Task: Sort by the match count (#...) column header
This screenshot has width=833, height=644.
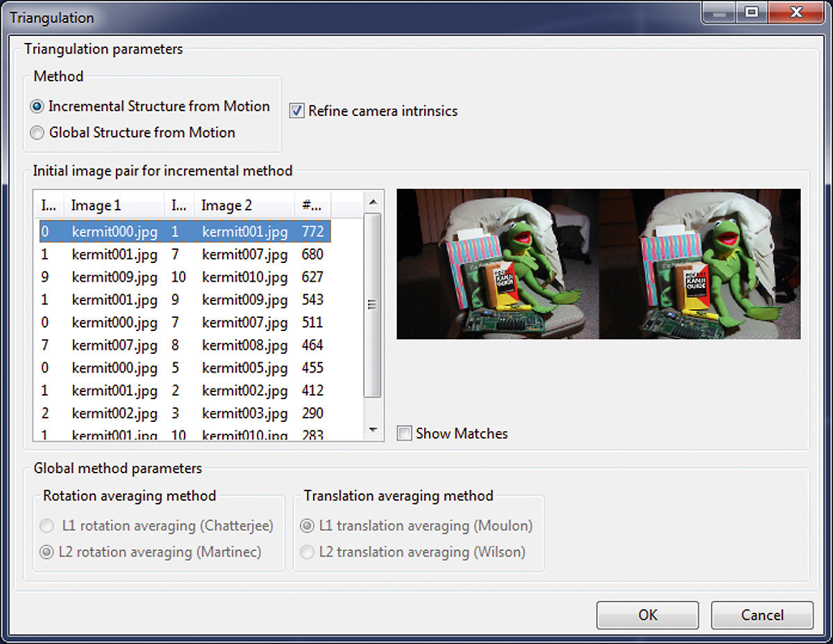Action: 312,205
